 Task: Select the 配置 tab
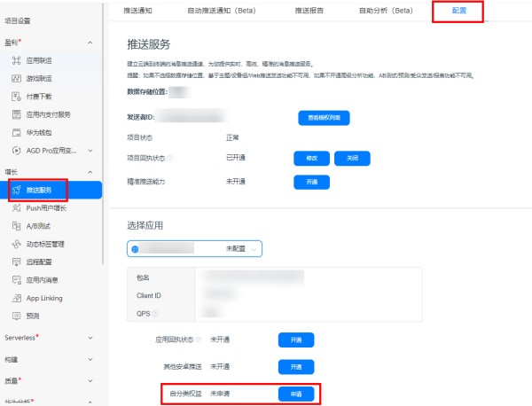point(459,11)
